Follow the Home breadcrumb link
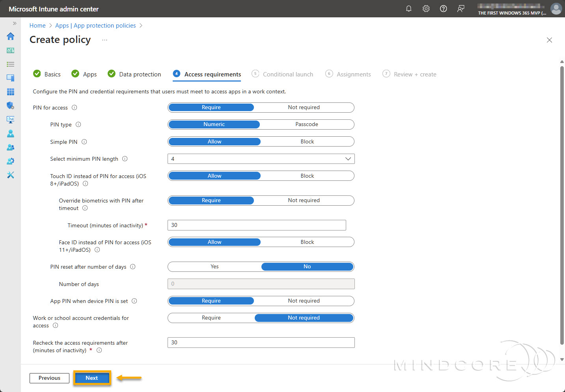Image resolution: width=565 pixels, height=392 pixels. click(x=37, y=26)
